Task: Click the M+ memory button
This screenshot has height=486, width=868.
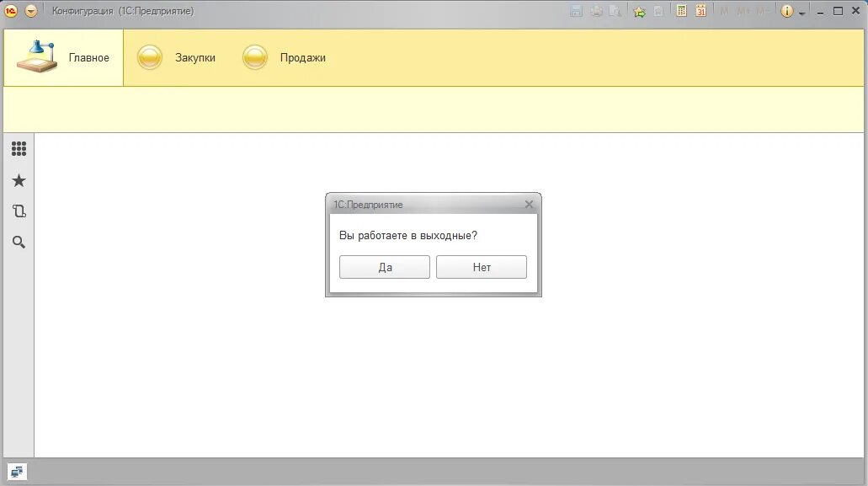Action: 743,11
